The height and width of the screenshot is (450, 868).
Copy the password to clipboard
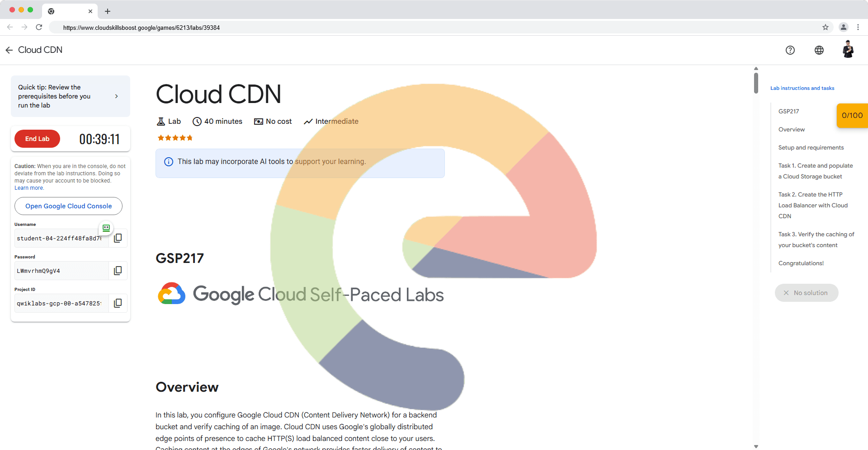point(118,271)
